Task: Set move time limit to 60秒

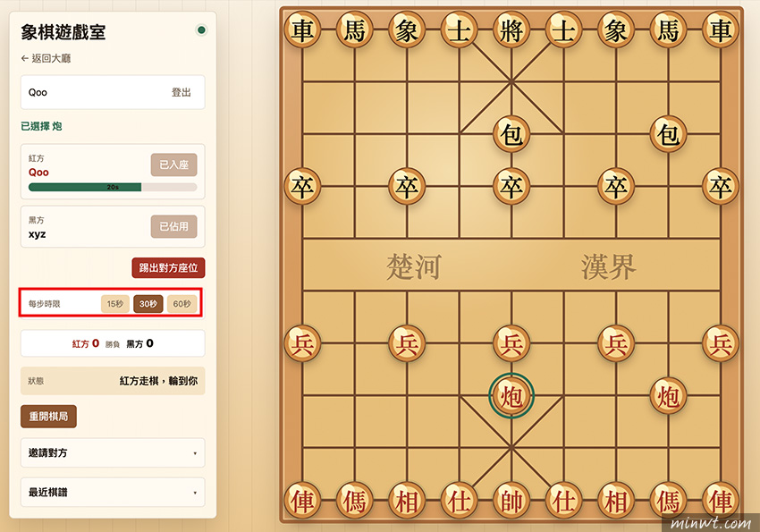Action: pos(182,304)
